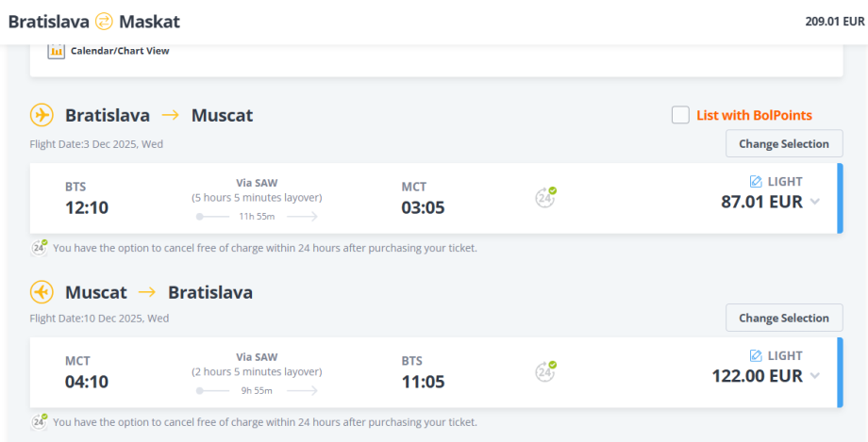Enable the List with BolPoints checkbox

pyautogui.click(x=680, y=115)
